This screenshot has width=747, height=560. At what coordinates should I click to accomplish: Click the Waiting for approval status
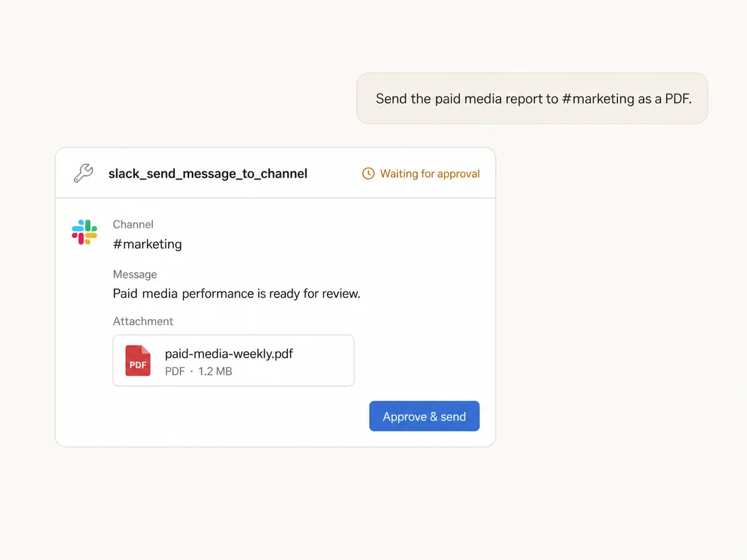[421, 174]
